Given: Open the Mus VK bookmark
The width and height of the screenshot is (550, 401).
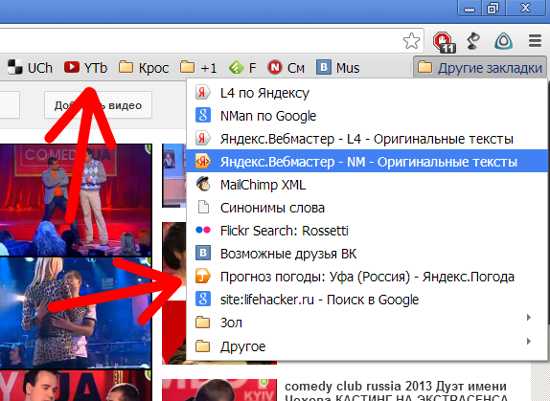Looking at the screenshot, I should coord(337,67).
